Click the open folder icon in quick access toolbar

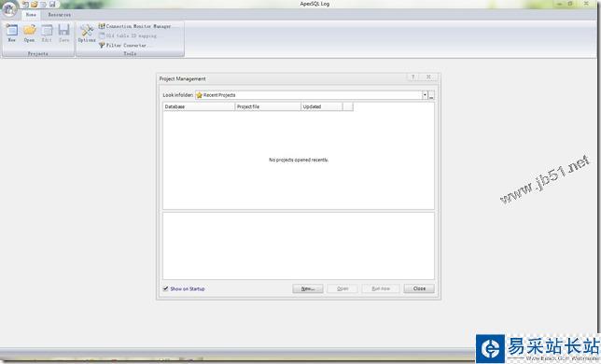tap(35, 5)
